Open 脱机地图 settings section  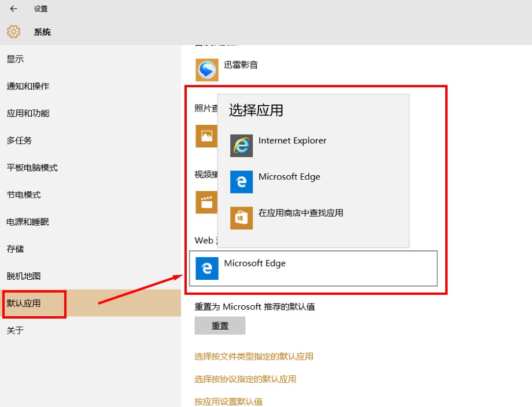(90, 276)
